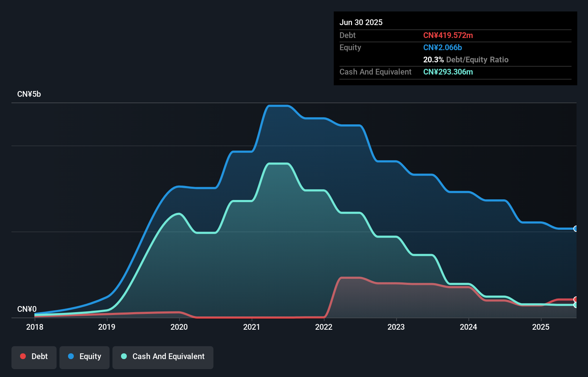The width and height of the screenshot is (588, 377).
Task: Click the CN¥2.066b Equity value
Action: [x=443, y=47]
